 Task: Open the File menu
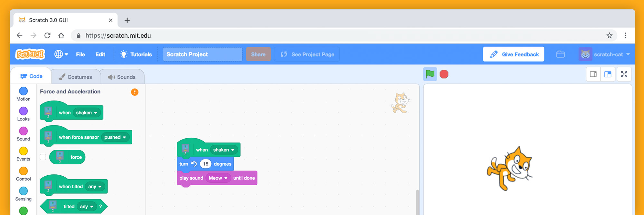pos(80,54)
